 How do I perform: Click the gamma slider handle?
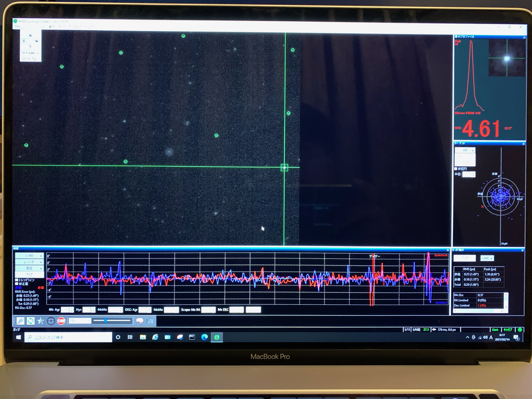(x=105, y=321)
